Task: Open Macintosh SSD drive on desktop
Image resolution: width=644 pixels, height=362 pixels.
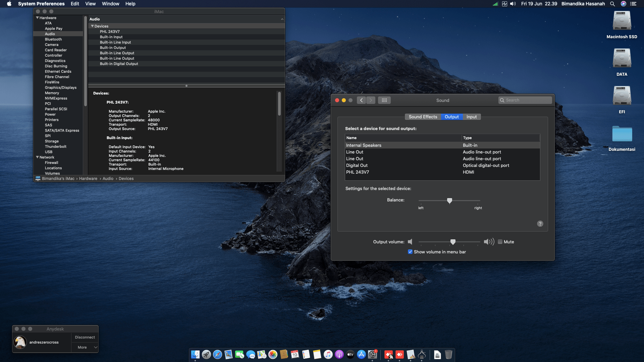Action: coord(622,21)
